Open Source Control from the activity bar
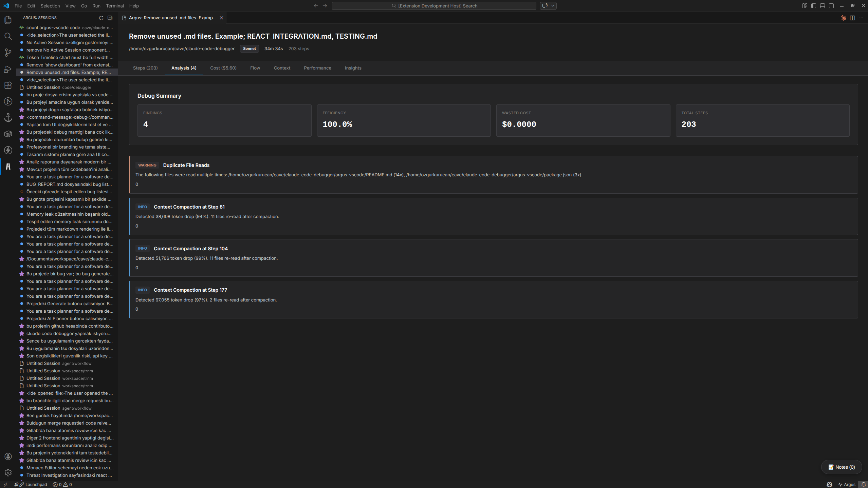The image size is (868, 488). [x=8, y=53]
